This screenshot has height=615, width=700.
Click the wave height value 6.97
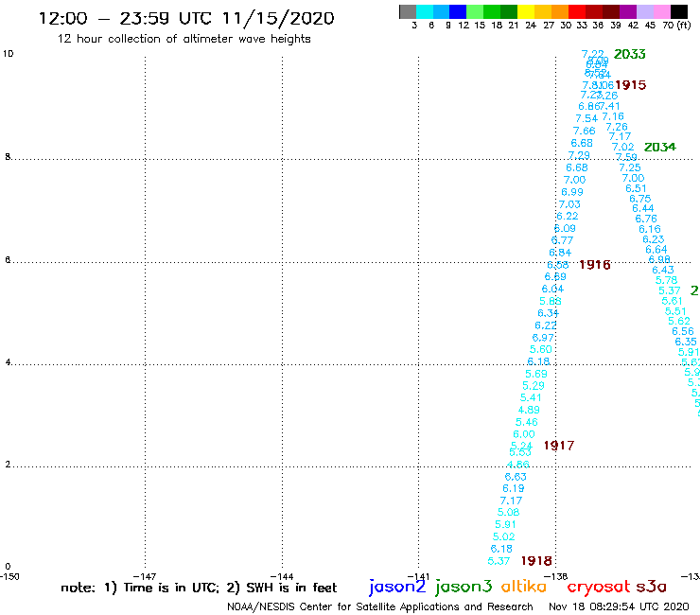click(543, 338)
